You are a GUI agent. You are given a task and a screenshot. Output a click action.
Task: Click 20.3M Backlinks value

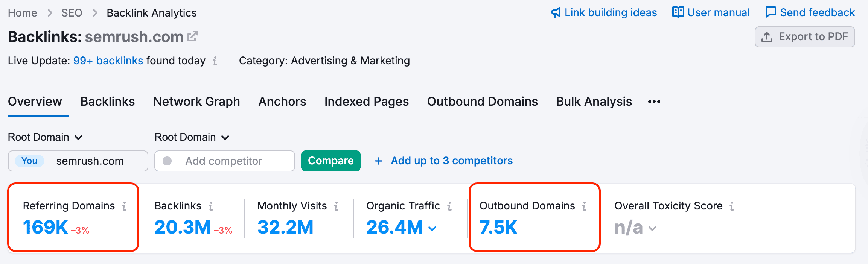pos(183,227)
